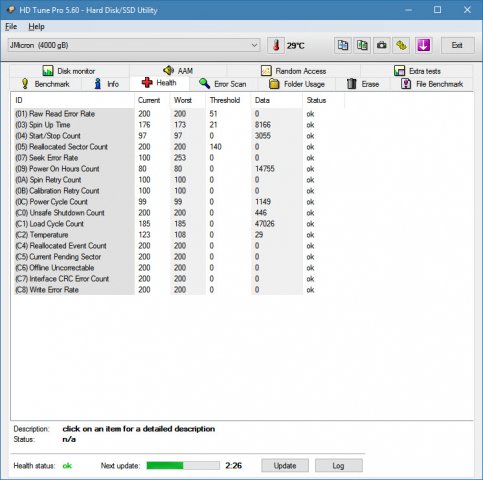Click the 'click on an item' description text
Screen dimensions: 483x480
tap(139, 429)
